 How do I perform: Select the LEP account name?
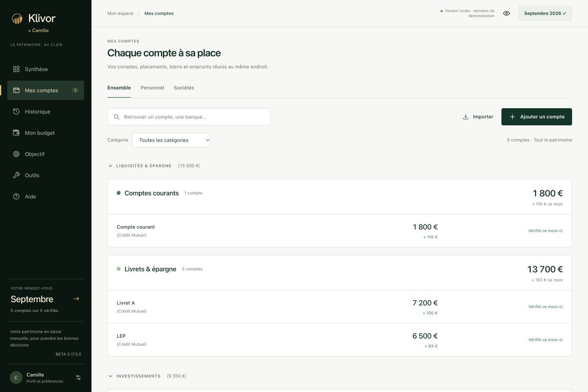(x=121, y=336)
